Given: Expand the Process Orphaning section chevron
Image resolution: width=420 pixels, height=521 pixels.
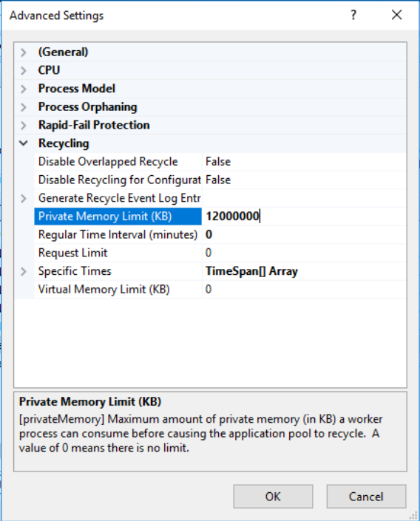Looking at the screenshot, I should [x=23, y=107].
